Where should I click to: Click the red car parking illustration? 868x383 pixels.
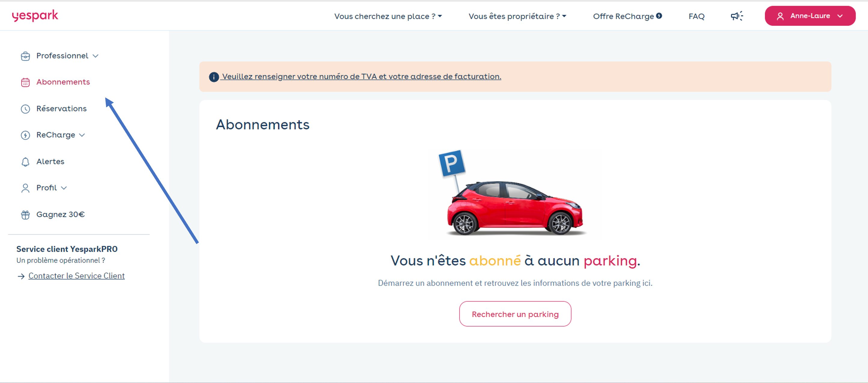tap(513, 193)
